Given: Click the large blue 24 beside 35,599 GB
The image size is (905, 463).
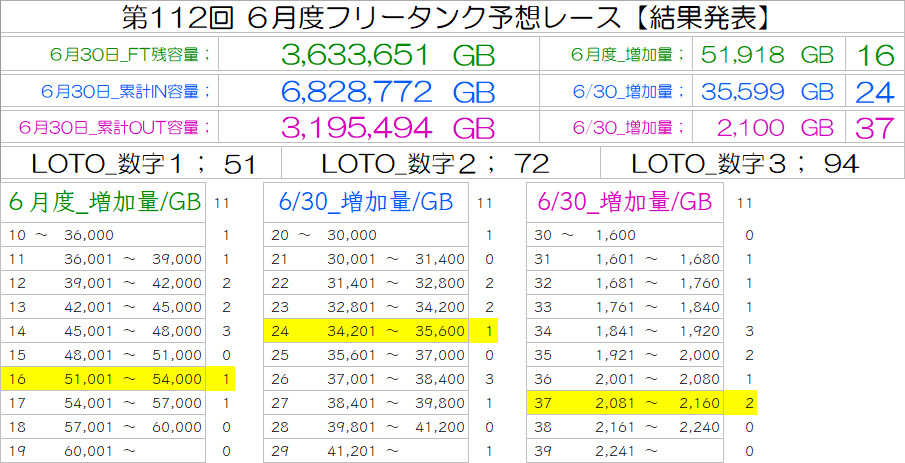Looking at the screenshot, I should (x=875, y=92).
